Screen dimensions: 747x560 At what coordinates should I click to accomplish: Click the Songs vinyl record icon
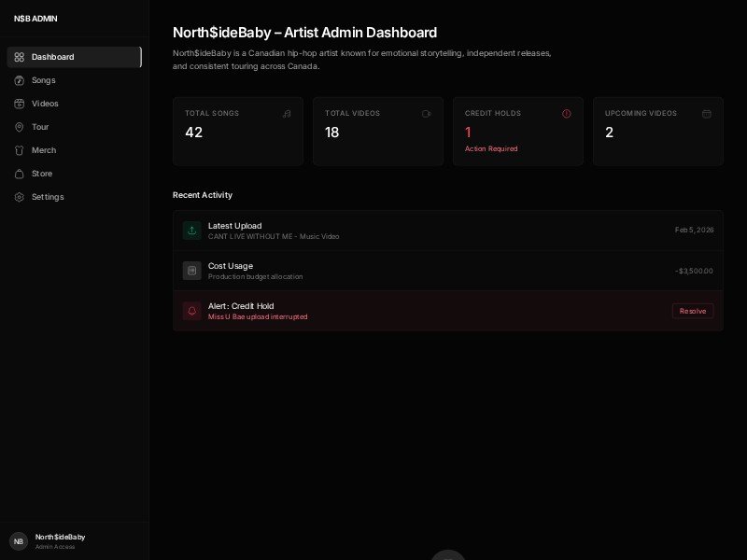point(20,80)
